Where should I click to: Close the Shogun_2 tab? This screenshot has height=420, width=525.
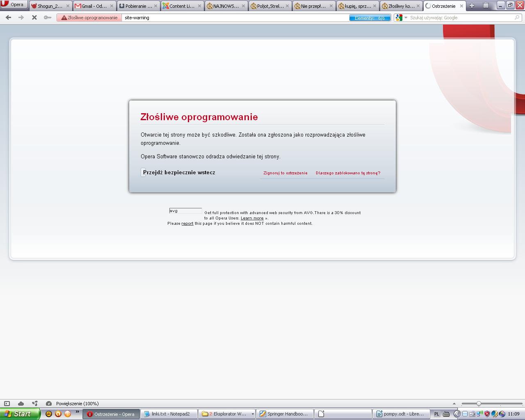[67, 6]
